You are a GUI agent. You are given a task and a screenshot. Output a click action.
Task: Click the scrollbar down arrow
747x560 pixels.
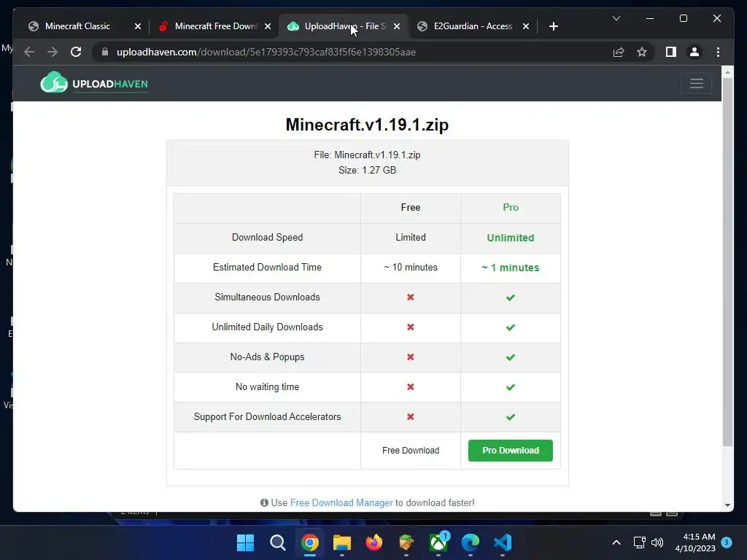[727, 505]
